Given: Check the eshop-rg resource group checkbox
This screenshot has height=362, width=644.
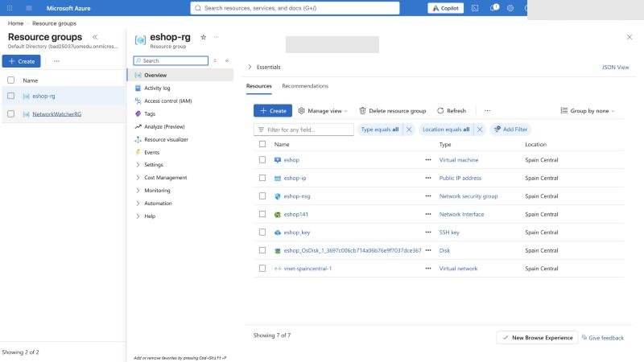Looking at the screenshot, I should pos(10,96).
